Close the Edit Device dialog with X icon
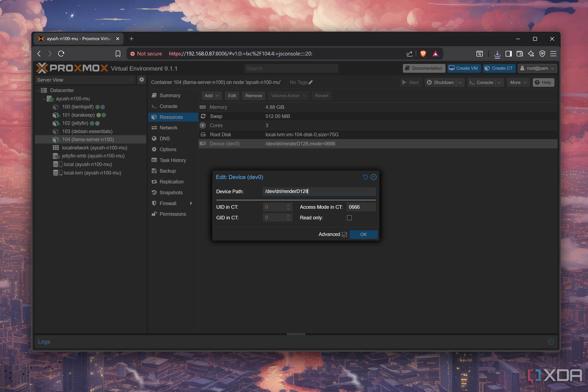The height and width of the screenshot is (392, 588). (374, 177)
